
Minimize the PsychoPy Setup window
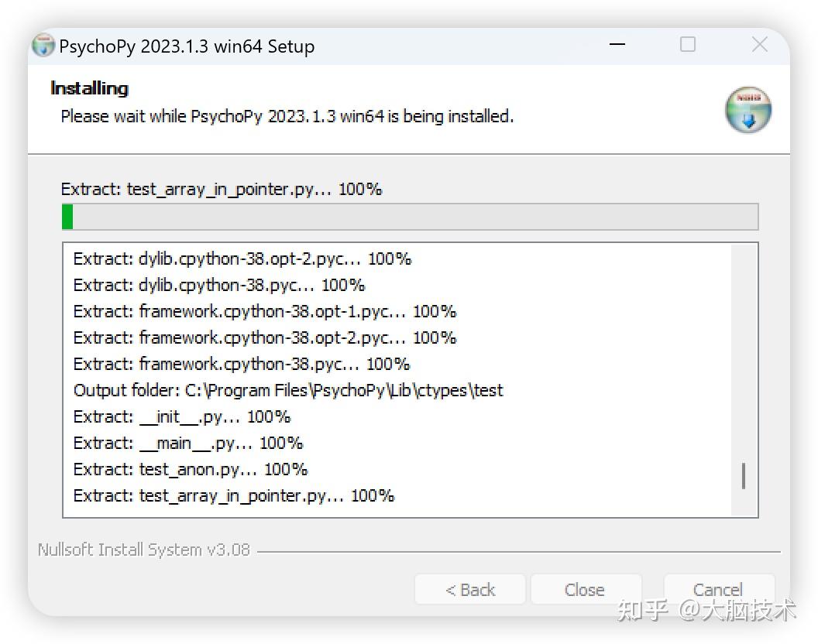(617, 45)
